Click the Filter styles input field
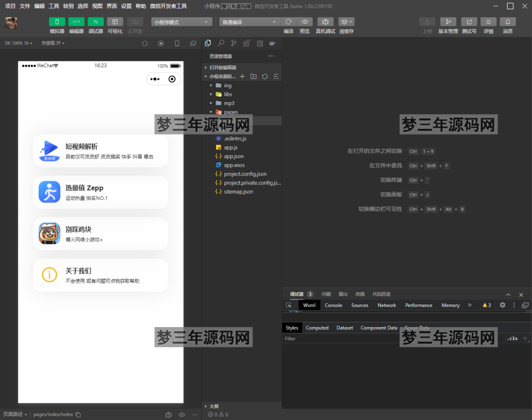The image size is (532, 420). point(393,338)
